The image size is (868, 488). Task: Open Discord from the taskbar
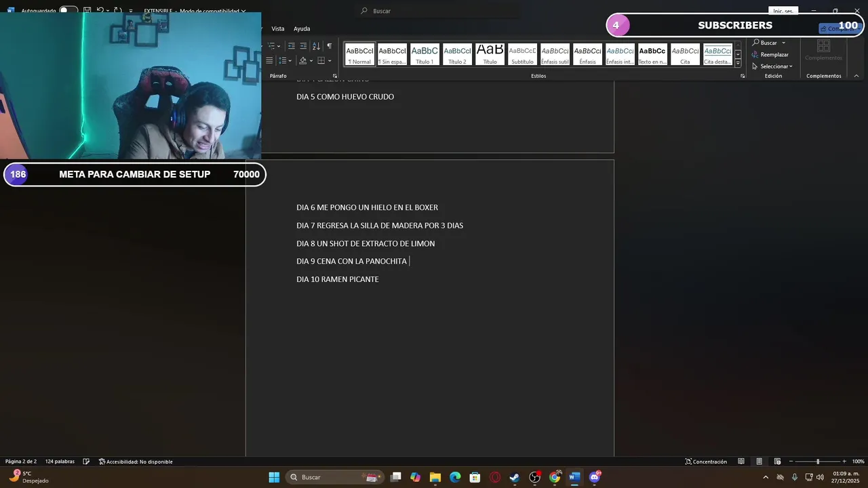point(595,477)
